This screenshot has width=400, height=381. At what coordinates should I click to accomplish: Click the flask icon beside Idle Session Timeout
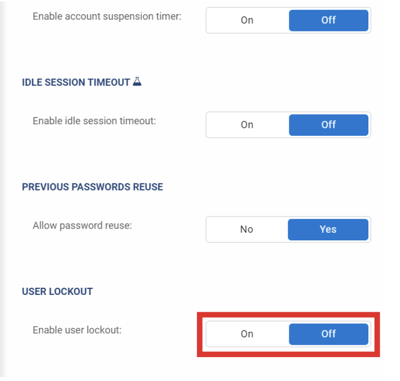pos(137,81)
